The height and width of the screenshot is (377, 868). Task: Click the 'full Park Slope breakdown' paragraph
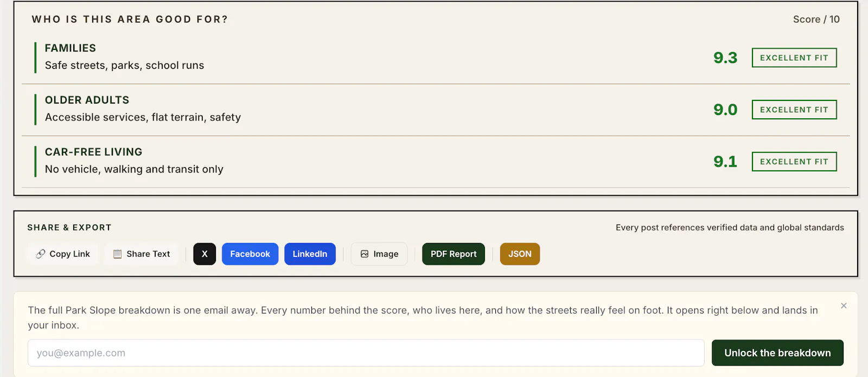tap(423, 318)
